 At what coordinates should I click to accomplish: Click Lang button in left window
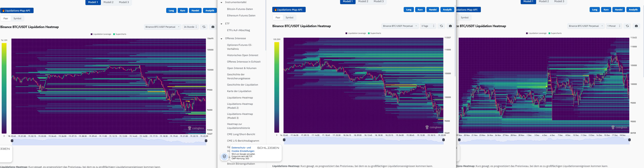tap(171, 11)
